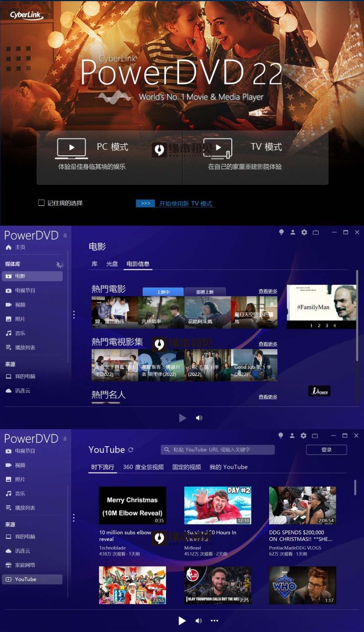Switch to the 固定的视频 tab
This screenshot has height=632, width=364.
tap(186, 467)
